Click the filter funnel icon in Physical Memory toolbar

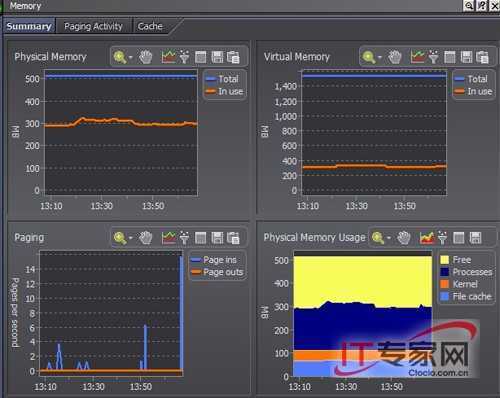coord(184,57)
